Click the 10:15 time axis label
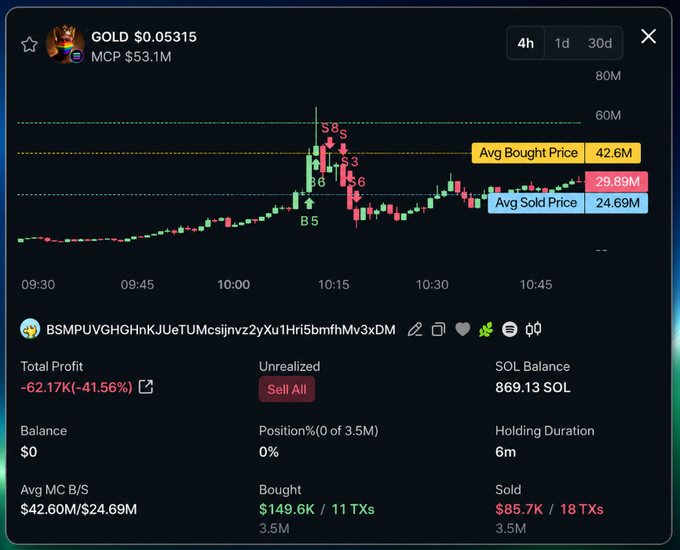 tap(333, 285)
